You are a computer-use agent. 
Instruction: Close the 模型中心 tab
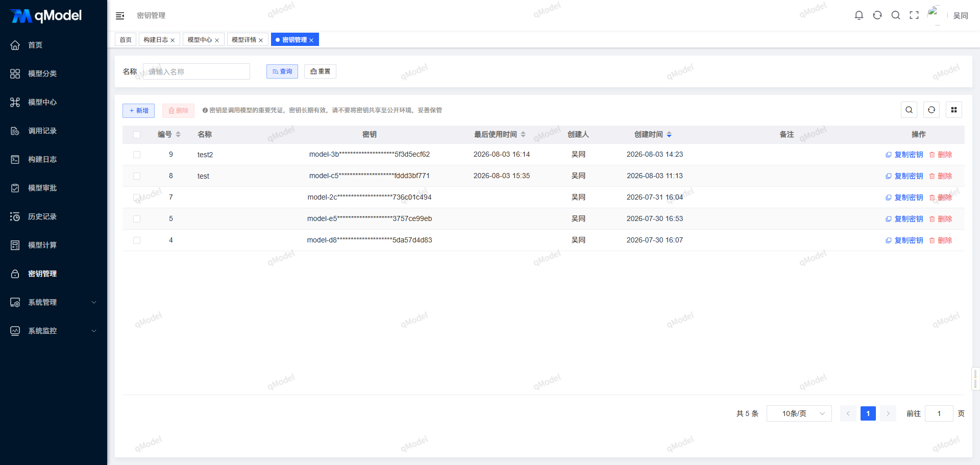click(x=217, y=40)
